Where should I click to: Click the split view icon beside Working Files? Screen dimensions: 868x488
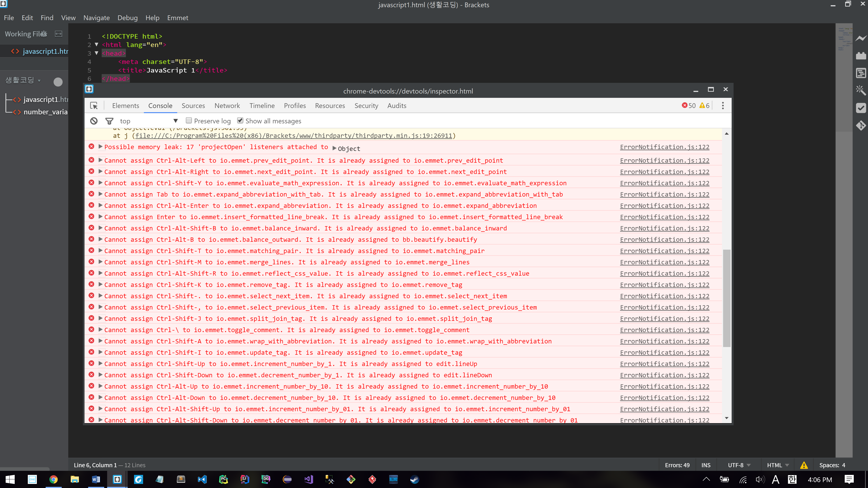click(x=58, y=34)
